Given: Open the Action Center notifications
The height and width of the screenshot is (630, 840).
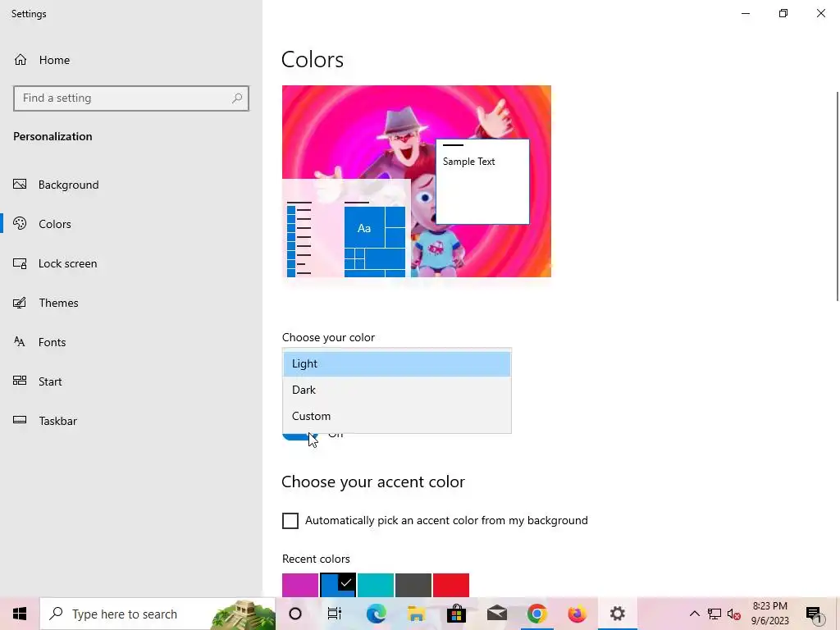Looking at the screenshot, I should [x=814, y=614].
